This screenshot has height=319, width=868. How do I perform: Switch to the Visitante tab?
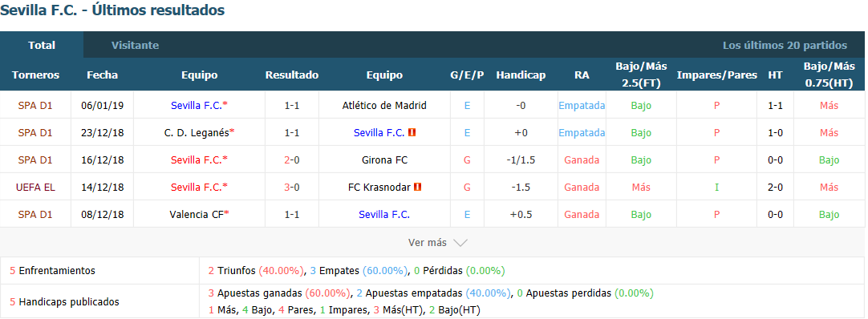(x=135, y=46)
